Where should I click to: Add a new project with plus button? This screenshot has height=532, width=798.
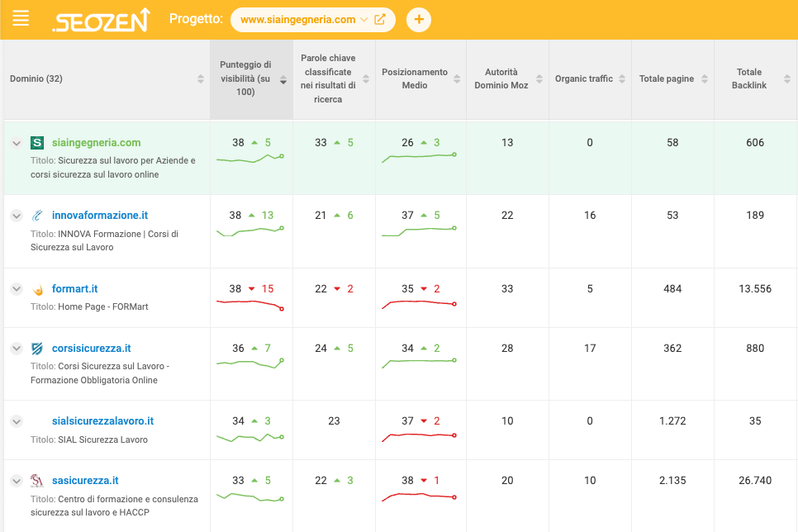(x=419, y=20)
